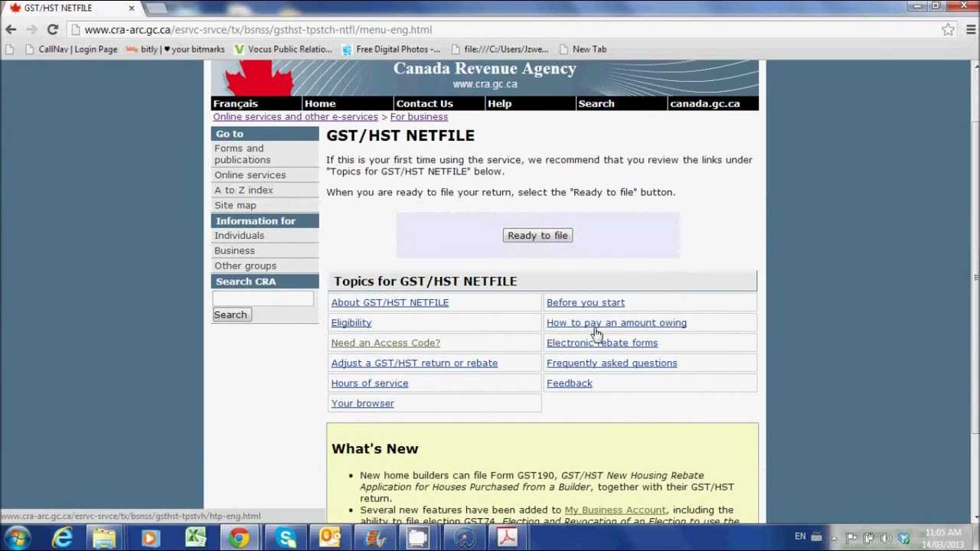Open the Contact Us menu item
This screenshot has height=551, width=980.
[424, 103]
